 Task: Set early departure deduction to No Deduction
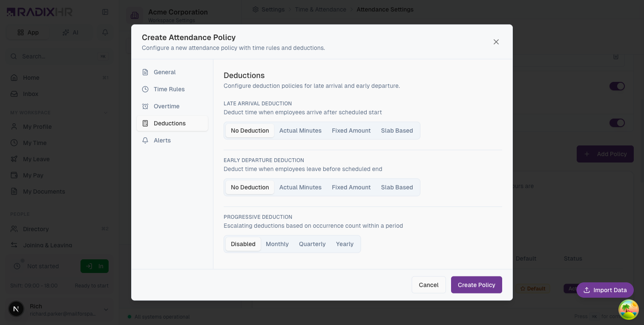(250, 187)
